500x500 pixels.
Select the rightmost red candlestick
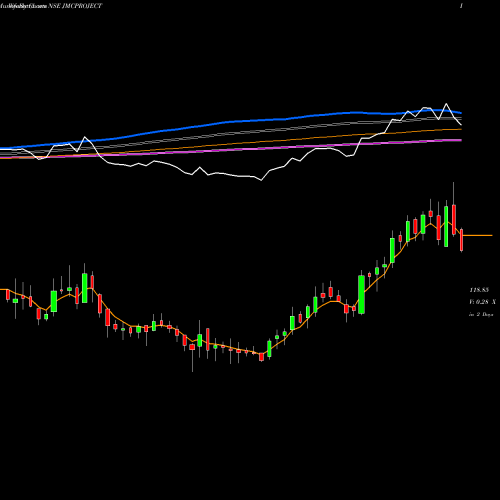pos(462,240)
